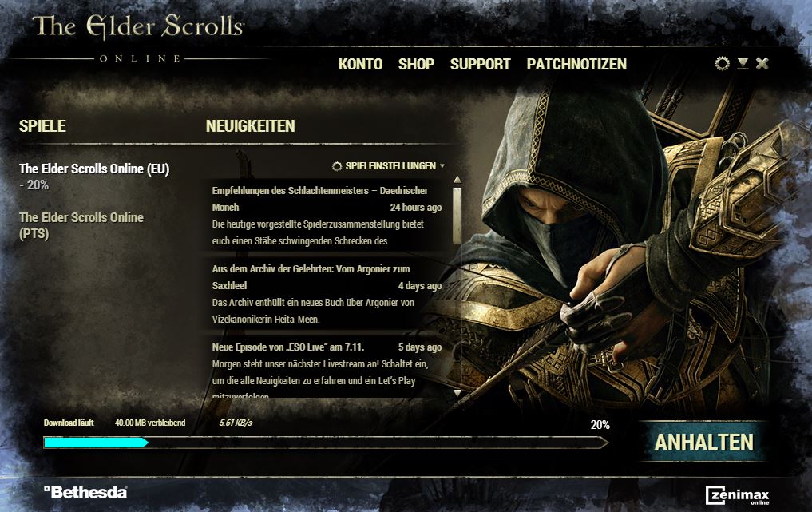Open the Daedrischer Mönch news article
This screenshot has height=512, width=812.
pyautogui.click(x=327, y=215)
